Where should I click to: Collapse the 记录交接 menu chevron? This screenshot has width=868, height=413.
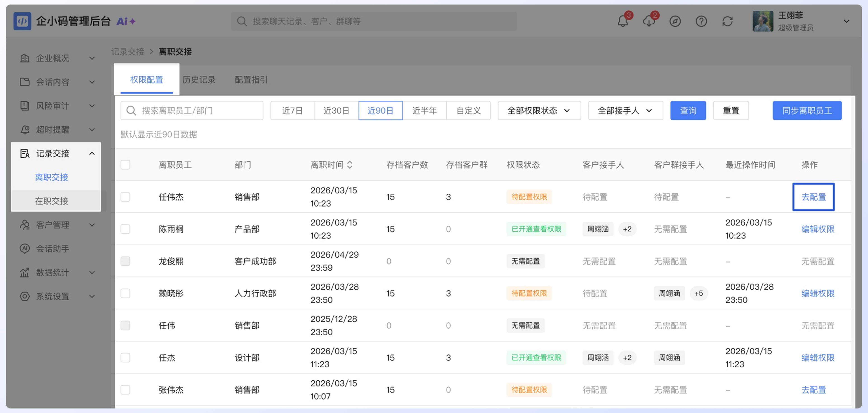tap(92, 154)
